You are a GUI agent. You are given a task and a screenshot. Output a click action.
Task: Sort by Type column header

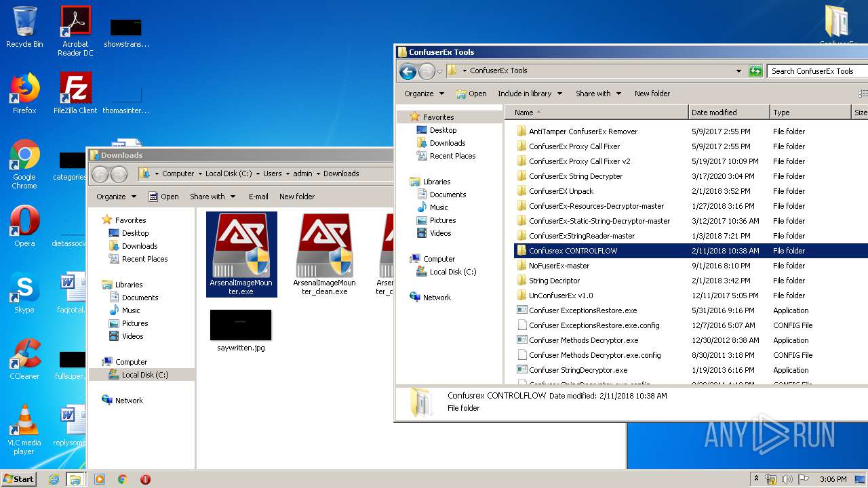tap(810, 113)
